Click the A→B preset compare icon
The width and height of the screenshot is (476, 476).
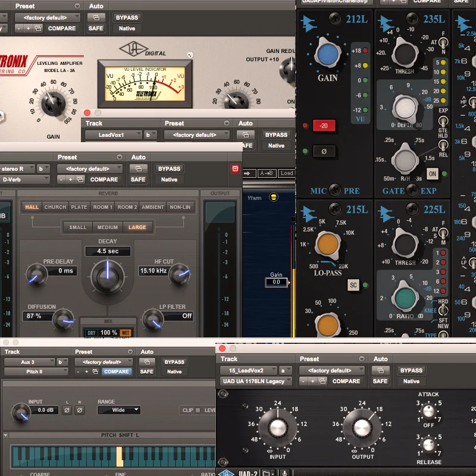pos(267,173)
